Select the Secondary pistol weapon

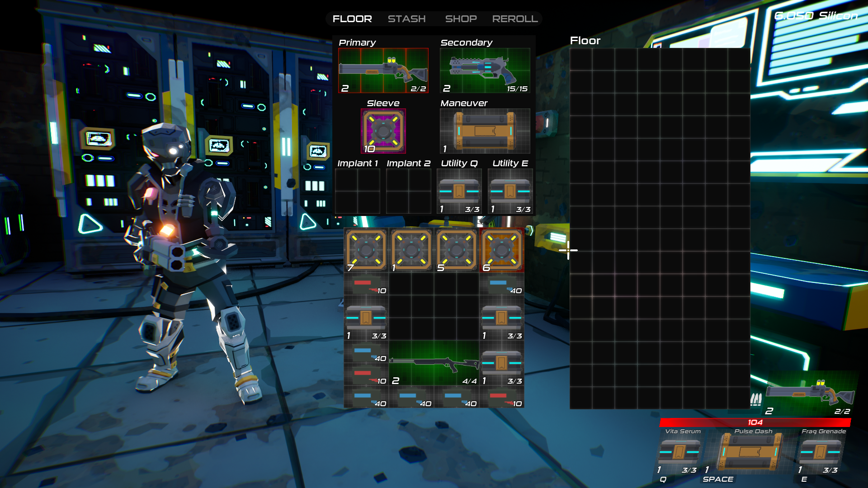(485, 70)
